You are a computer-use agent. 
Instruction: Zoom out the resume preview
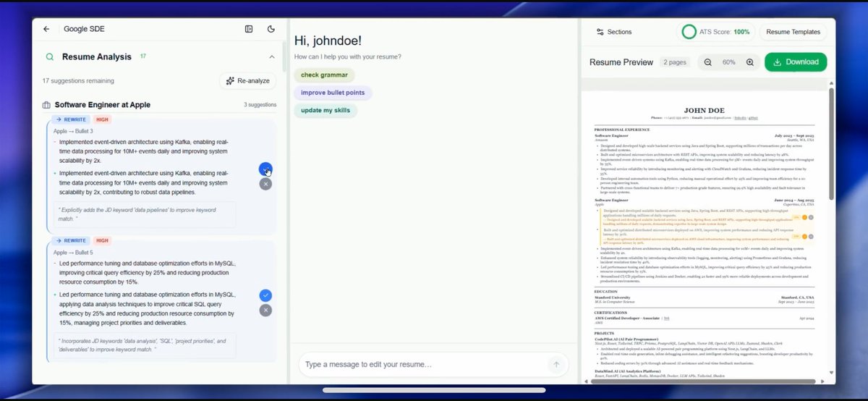pyautogui.click(x=707, y=62)
